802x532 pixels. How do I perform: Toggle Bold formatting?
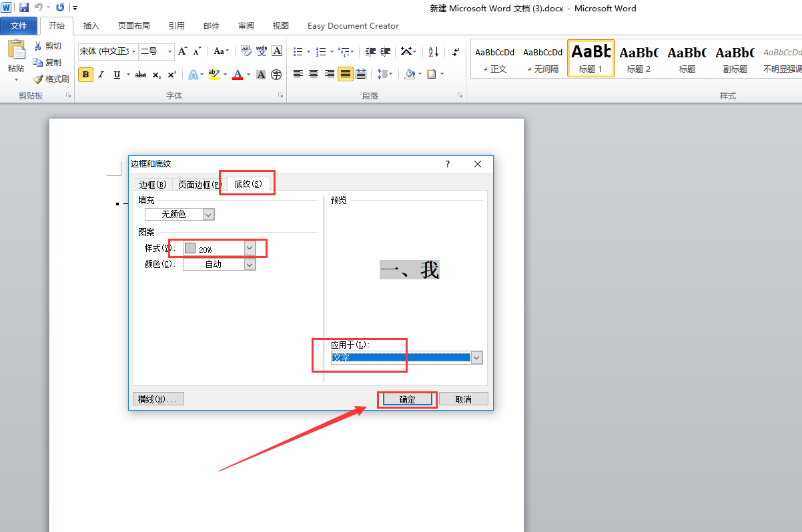coord(85,75)
